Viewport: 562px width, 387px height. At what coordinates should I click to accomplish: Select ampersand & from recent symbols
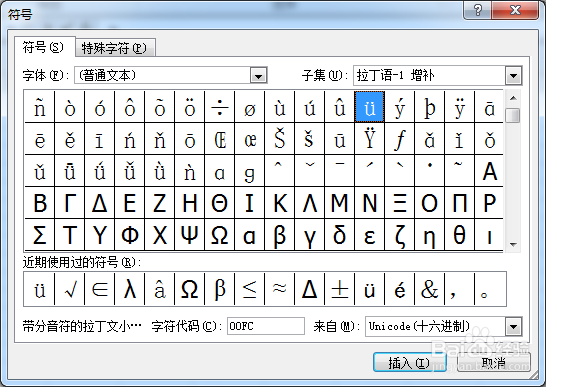[x=429, y=289]
